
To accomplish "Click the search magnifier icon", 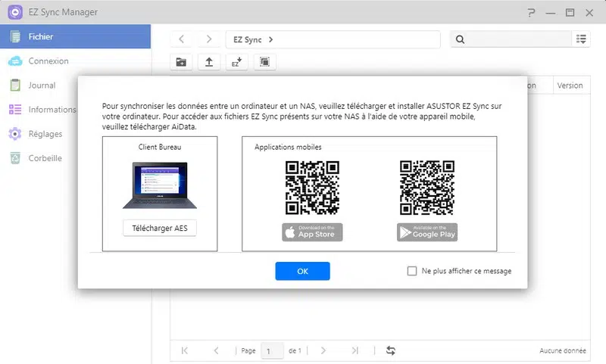I will coord(460,39).
